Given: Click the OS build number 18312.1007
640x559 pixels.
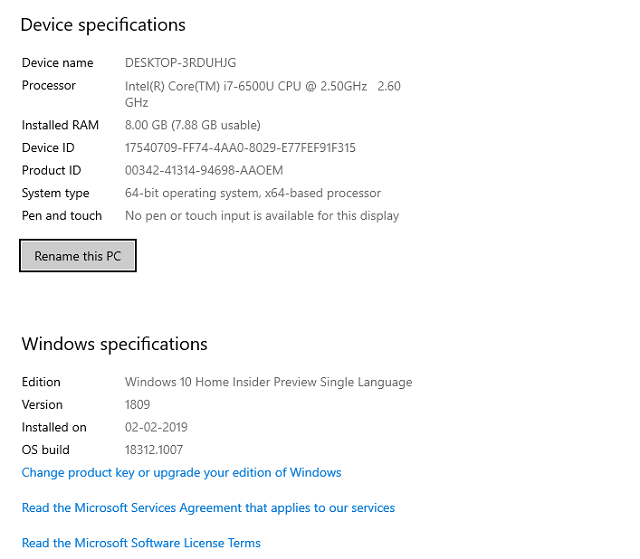Looking at the screenshot, I should pos(154,450).
